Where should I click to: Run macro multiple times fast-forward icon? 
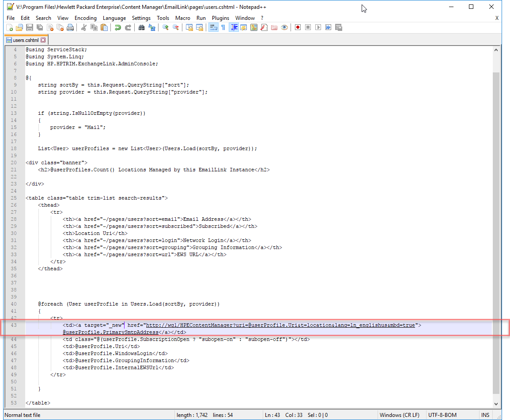(x=328, y=27)
